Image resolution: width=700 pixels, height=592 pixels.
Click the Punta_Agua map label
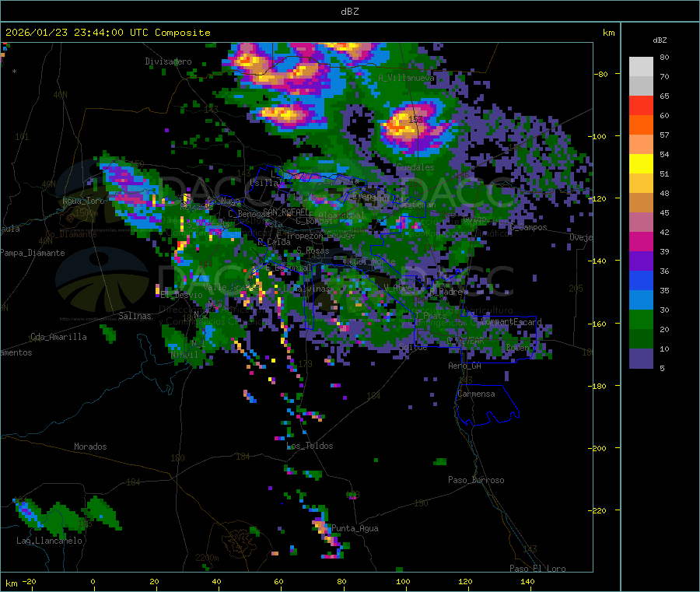(x=355, y=528)
